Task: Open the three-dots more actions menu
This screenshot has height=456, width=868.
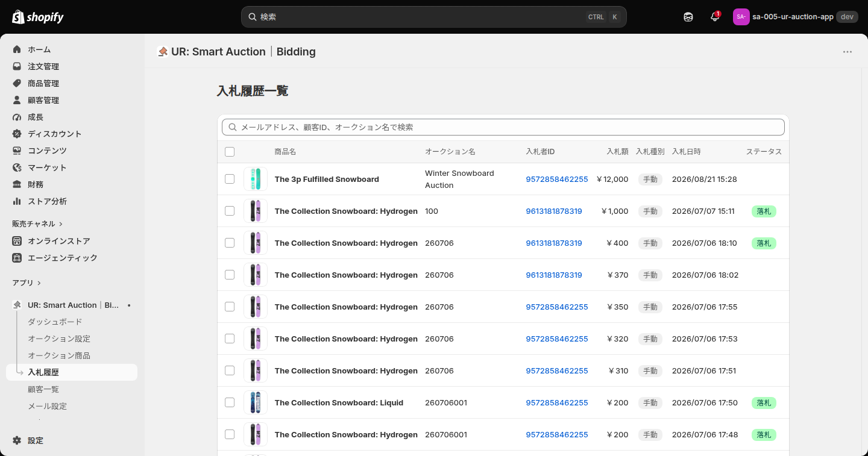Action: (848, 52)
